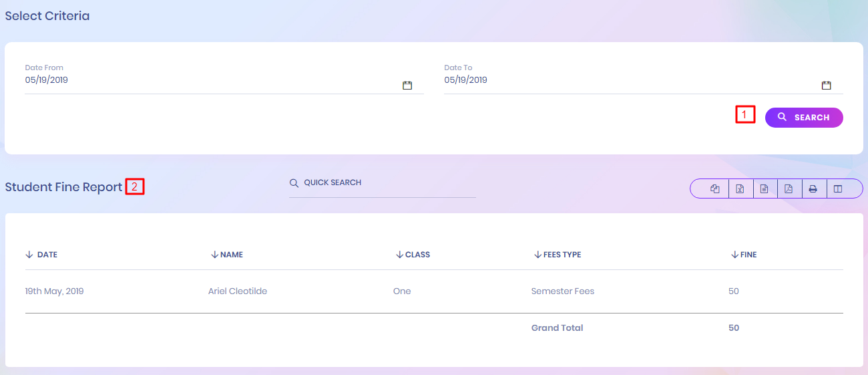
Task: Open the Date From calendar icon
Action: click(407, 86)
